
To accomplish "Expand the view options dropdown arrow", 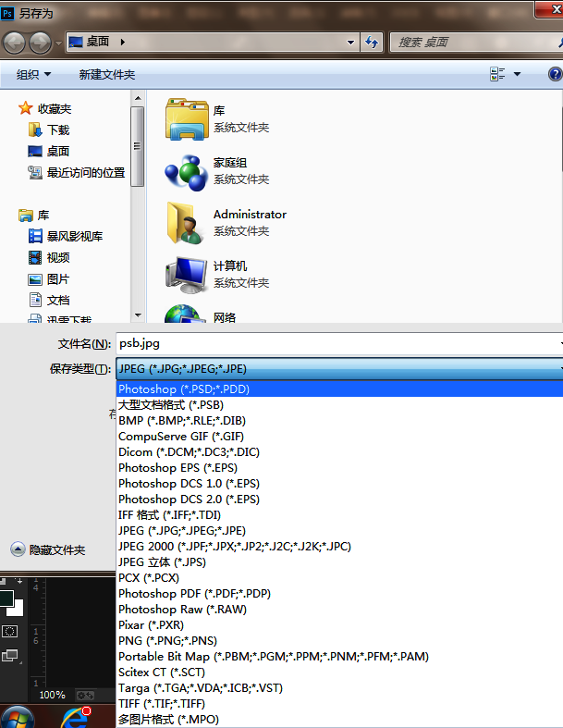I will [517, 74].
